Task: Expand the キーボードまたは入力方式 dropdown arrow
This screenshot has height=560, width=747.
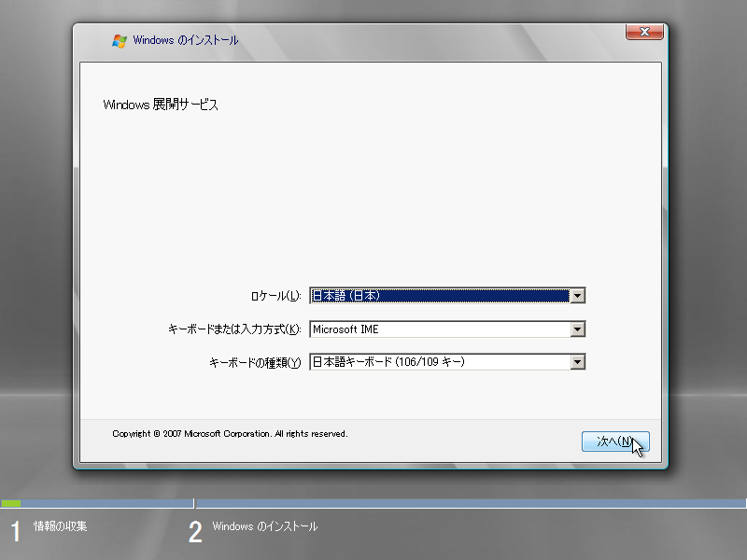Action: tap(577, 329)
